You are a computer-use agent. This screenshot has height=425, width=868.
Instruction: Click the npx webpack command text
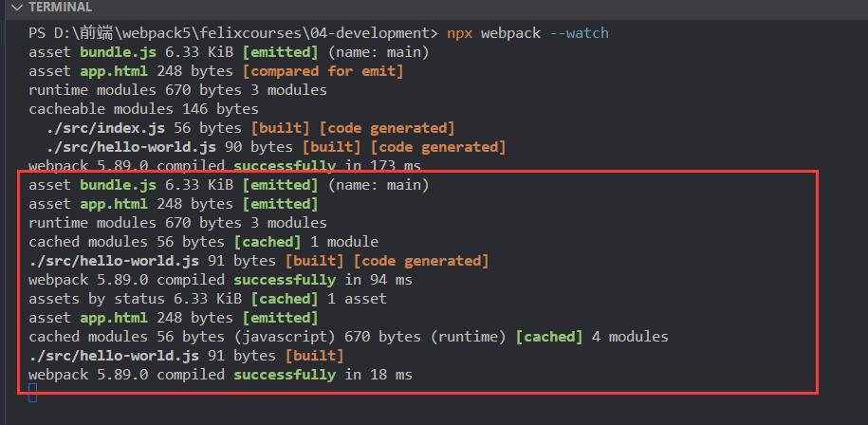[x=494, y=34]
